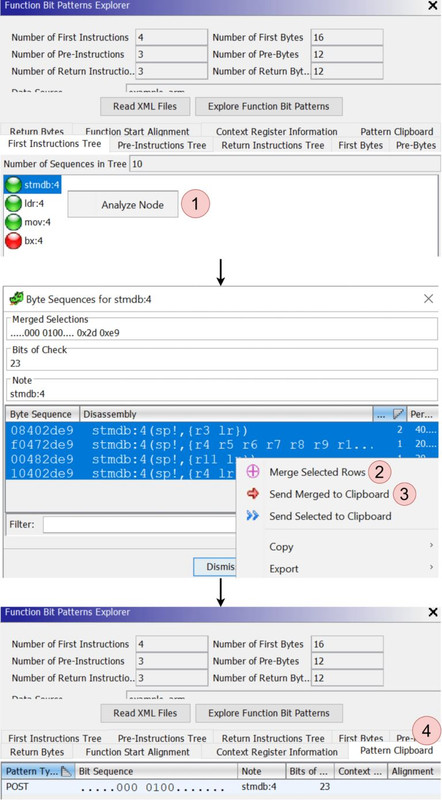Click Explore Function Bit Patterns in top window
442x800 pixels.
[x=268, y=107]
